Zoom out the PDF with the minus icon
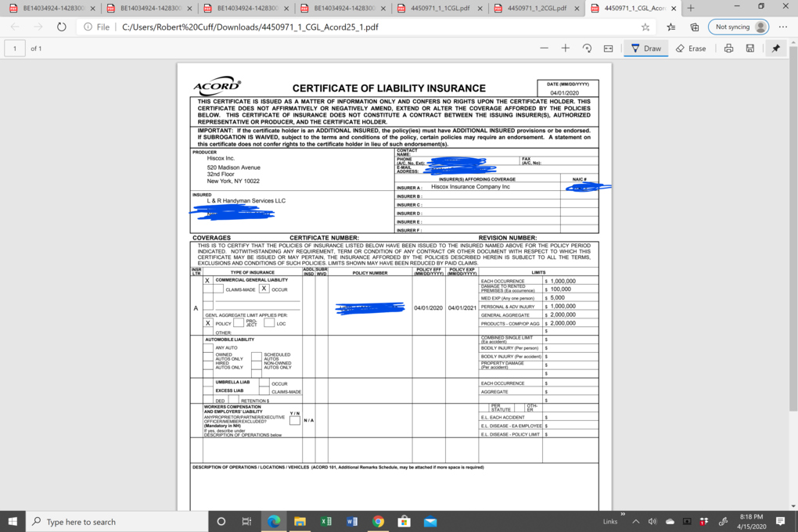The height and width of the screenshot is (532, 798). [544, 49]
